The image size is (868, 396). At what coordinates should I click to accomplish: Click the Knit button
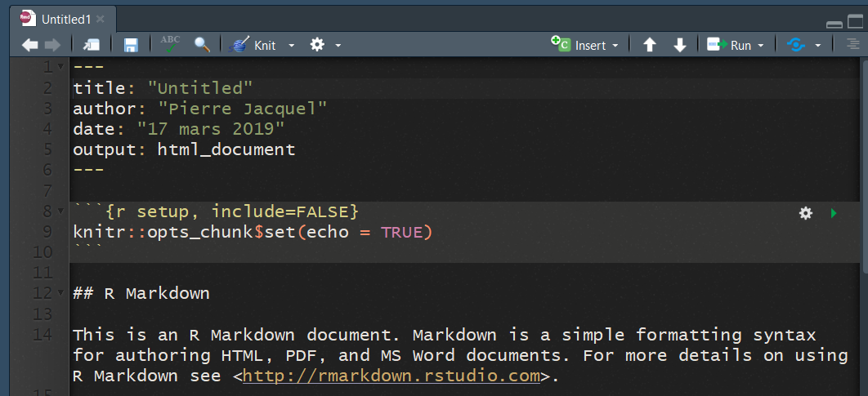255,46
